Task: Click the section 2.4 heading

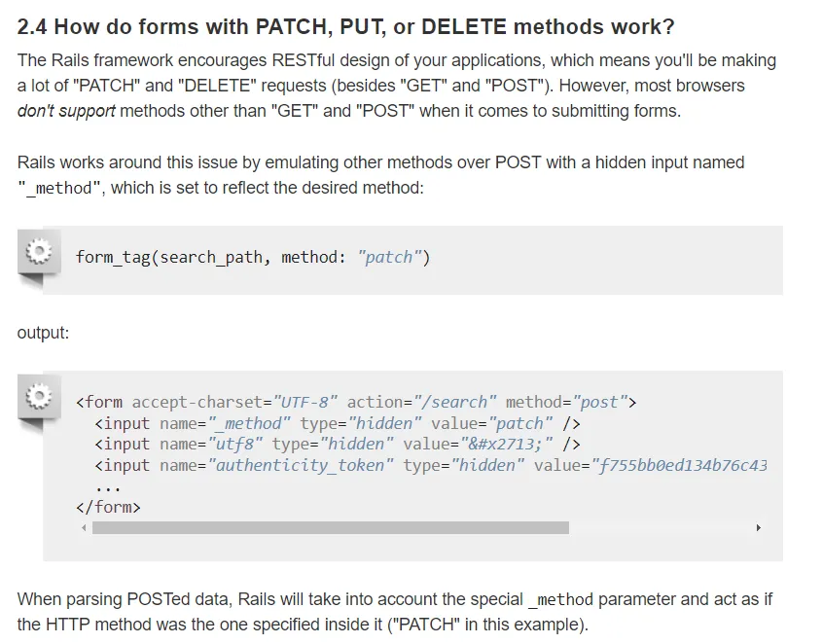Action: 345,26
